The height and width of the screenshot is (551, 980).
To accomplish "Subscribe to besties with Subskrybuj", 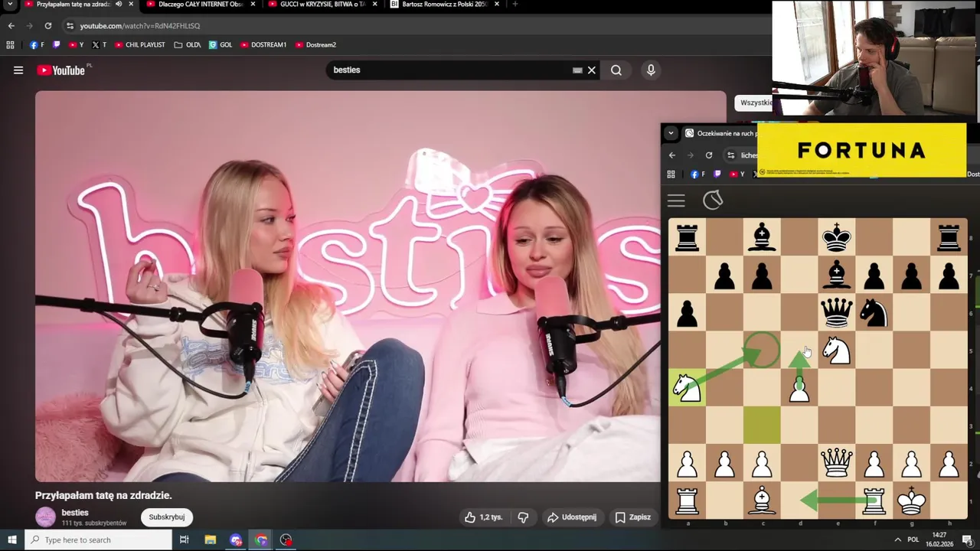I will tap(167, 517).
